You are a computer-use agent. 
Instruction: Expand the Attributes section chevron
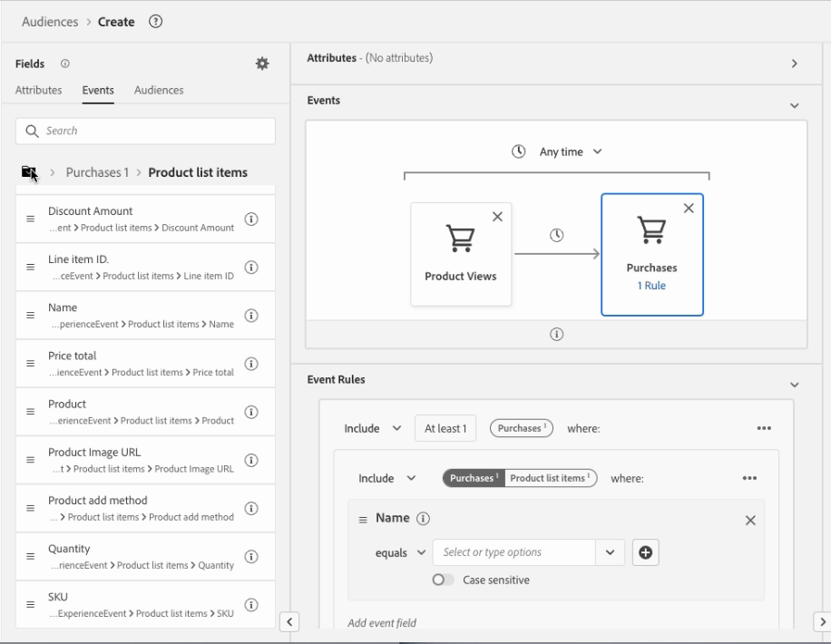[x=795, y=63]
